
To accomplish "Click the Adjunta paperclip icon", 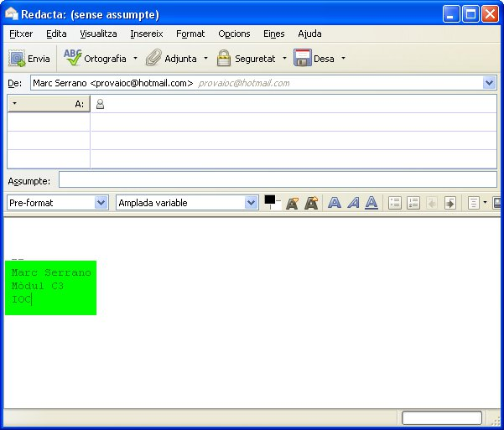I will (x=153, y=59).
